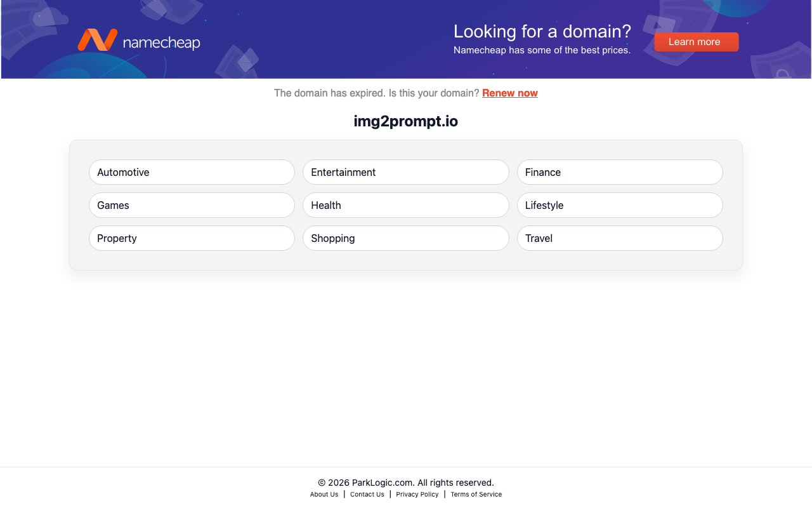Select the Property category
Screen dimensions: 812x508
(192, 238)
